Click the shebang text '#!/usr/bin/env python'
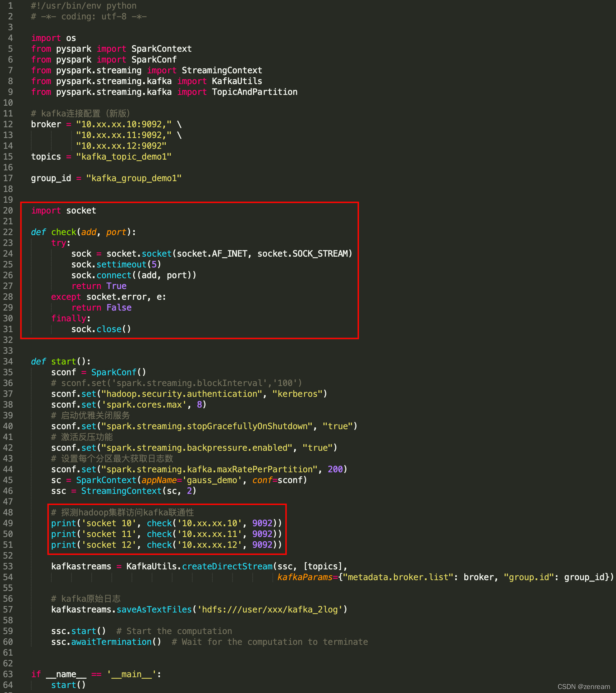Image resolution: width=616 pixels, height=693 pixels. 83,6
